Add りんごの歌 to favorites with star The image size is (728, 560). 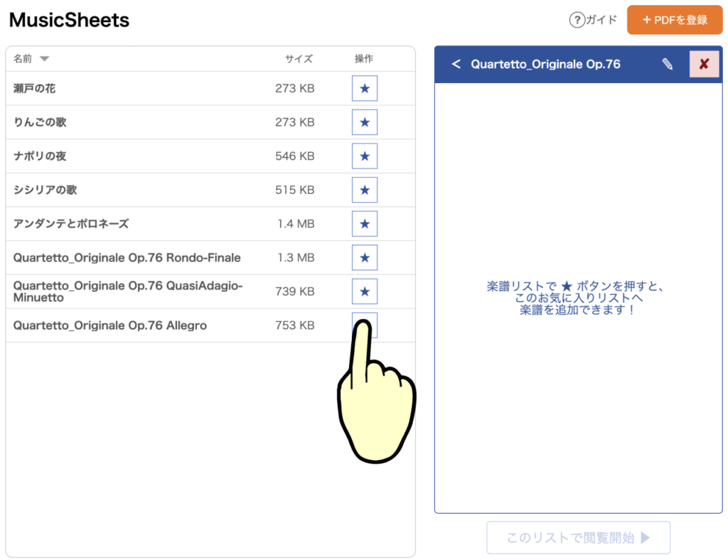click(x=365, y=122)
